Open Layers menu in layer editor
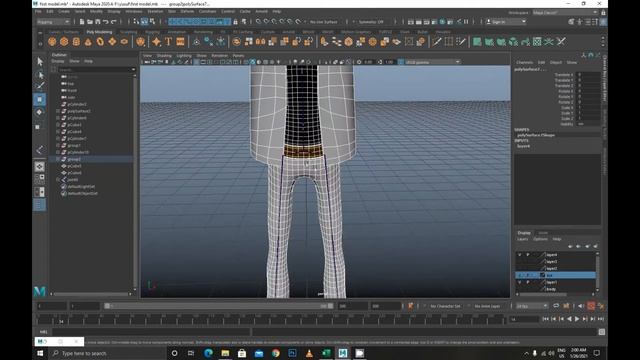 [522, 239]
